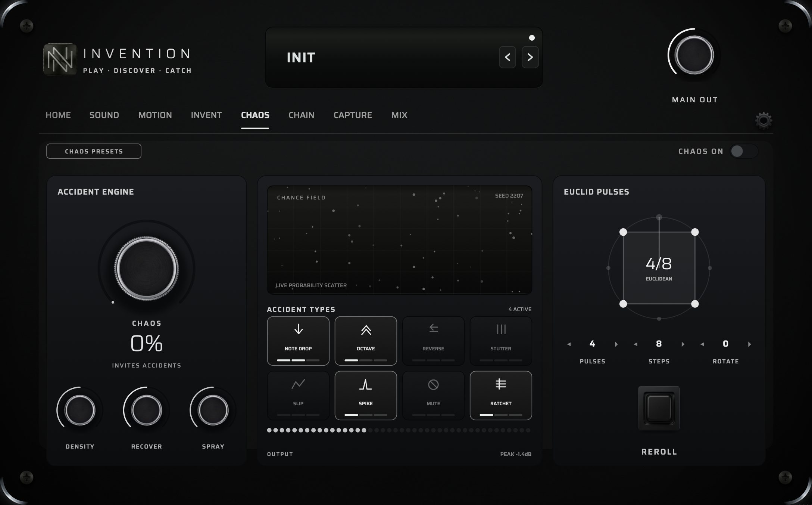
Task: Turn on the Slip accident type
Action: (x=298, y=396)
